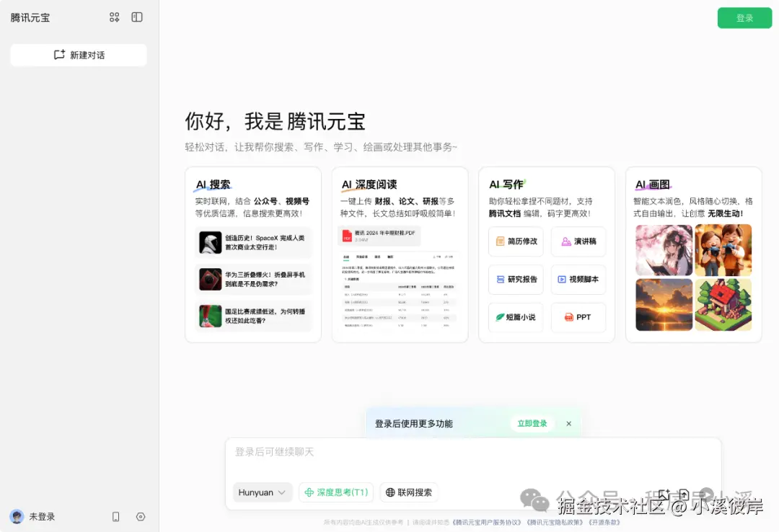Select the anime girl cherry blossom image
Screen dimensions: 779x532
click(664, 250)
